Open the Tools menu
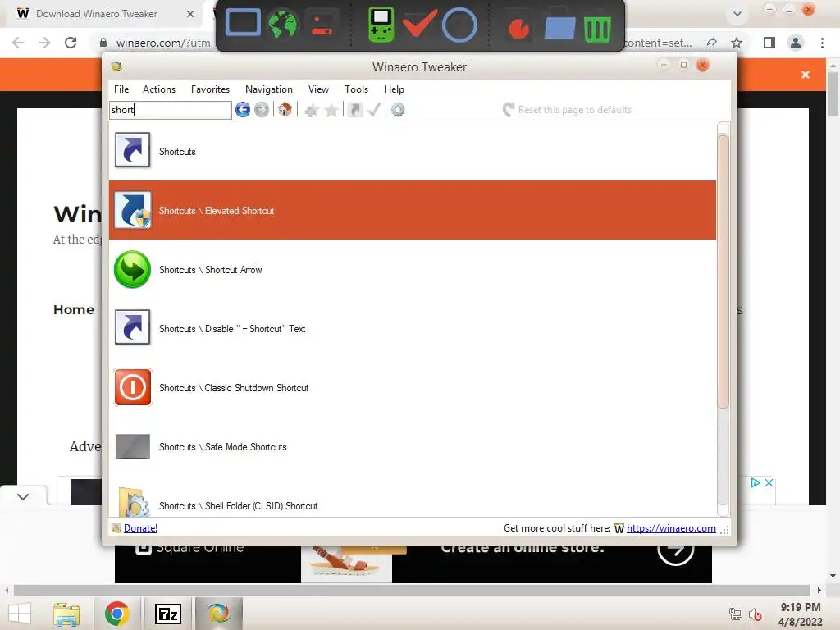 (356, 89)
